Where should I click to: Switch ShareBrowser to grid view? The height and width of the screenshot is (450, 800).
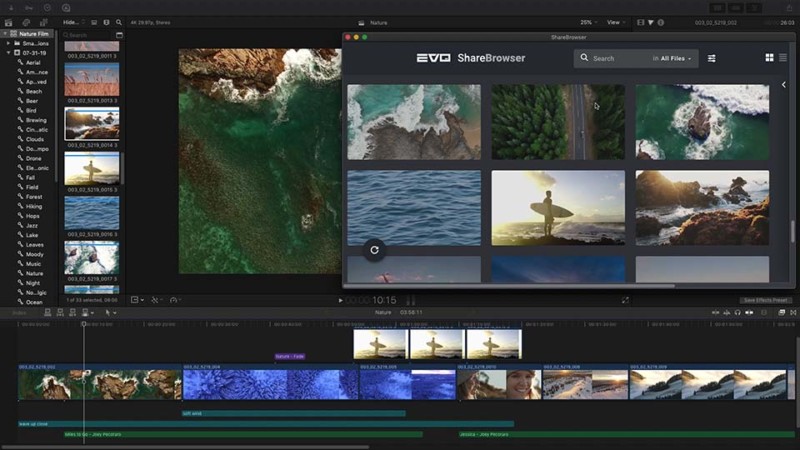point(769,58)
